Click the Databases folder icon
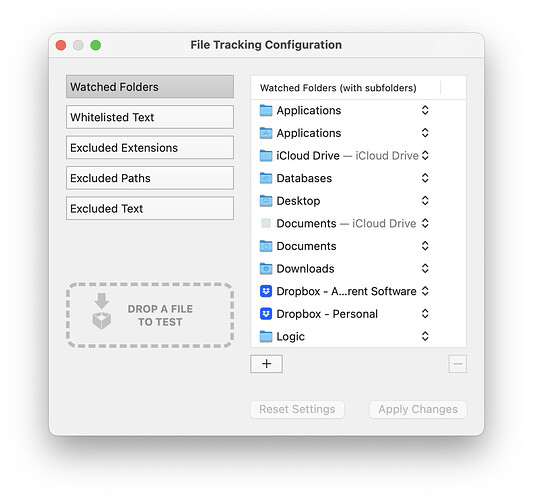Viewport: 533px width, 500px height. (266, 178)
